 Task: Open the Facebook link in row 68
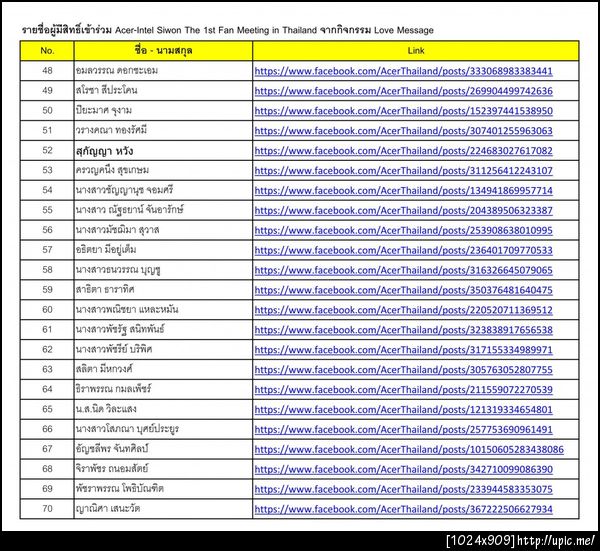pyautogui.click(x=403, y=469)
